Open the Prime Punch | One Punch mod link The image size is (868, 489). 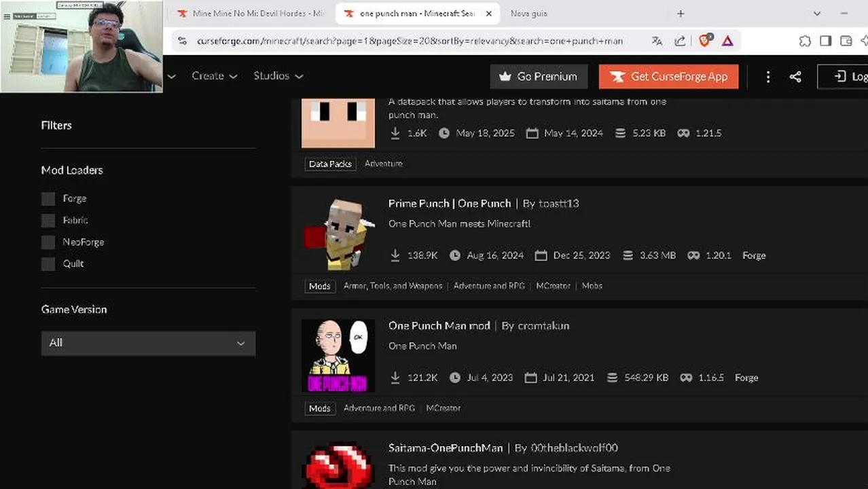[450, 204]
